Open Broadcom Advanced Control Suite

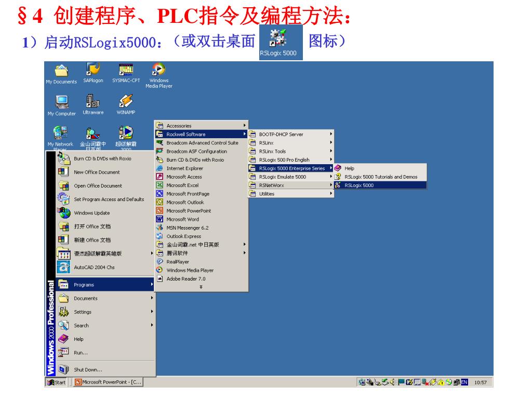pyautogui.click(x=201, y=142)
